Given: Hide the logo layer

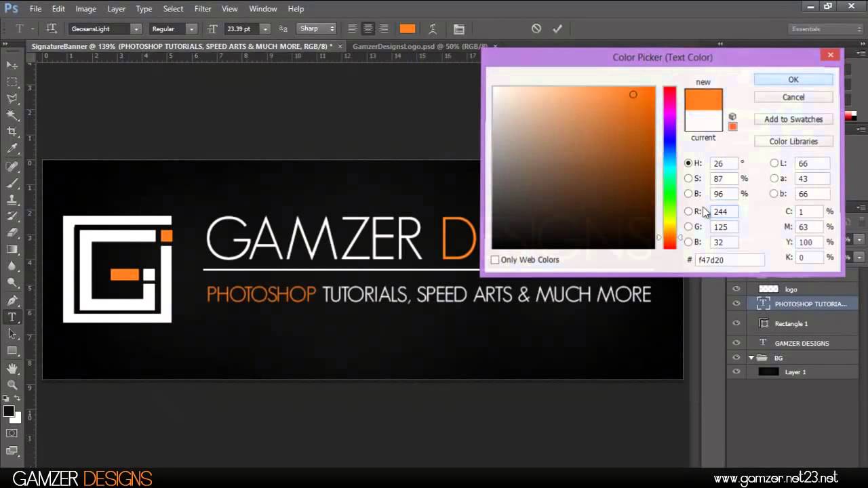Looking at the screenshot, I should point(736,289).
